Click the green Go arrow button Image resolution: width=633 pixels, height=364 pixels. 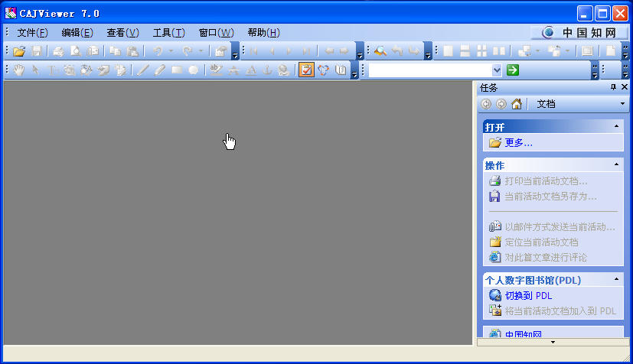coord(513,70)
